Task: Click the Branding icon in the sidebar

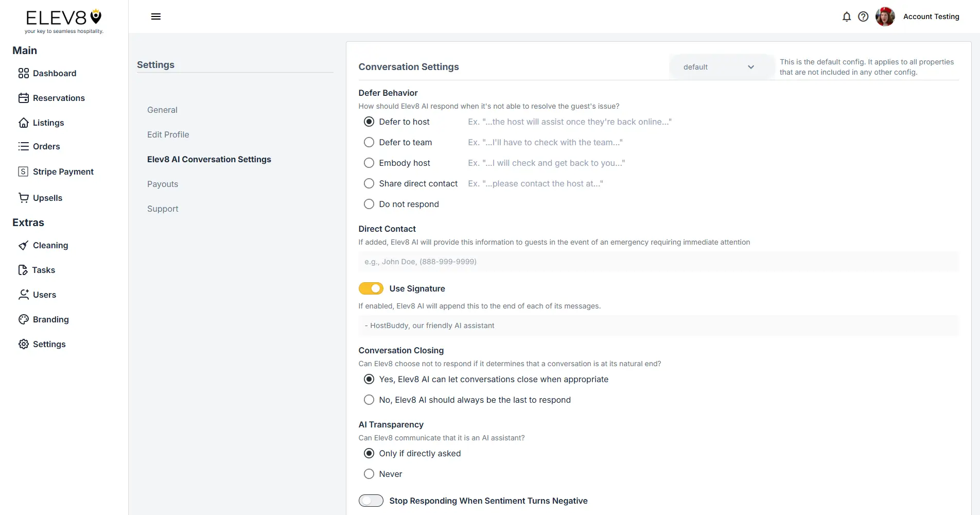Action: (24, 319)
